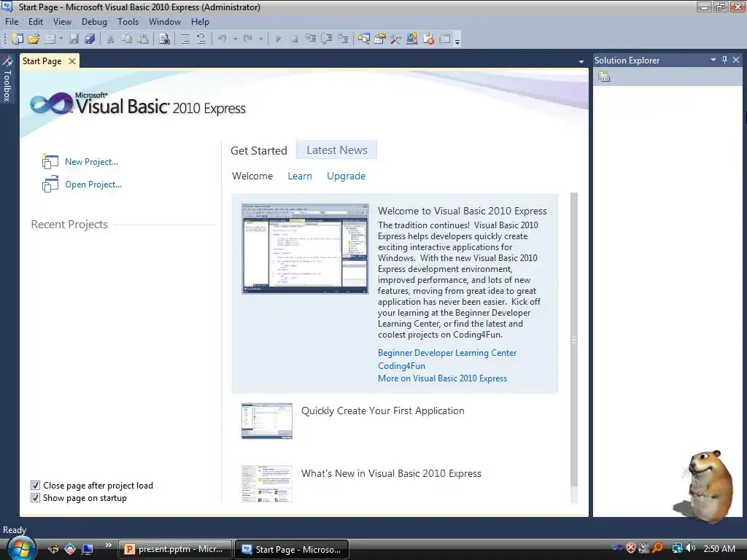Switch to present.pptm PowerPoint taskbar button

coord(174,549)
